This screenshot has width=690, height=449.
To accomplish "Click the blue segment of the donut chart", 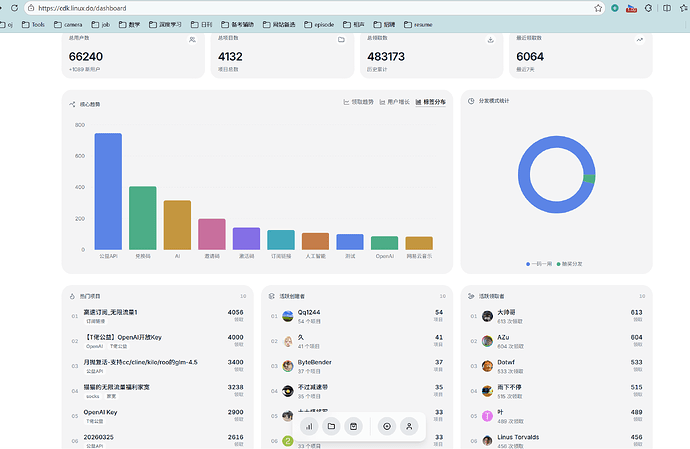I will click(x=525, y=175).
